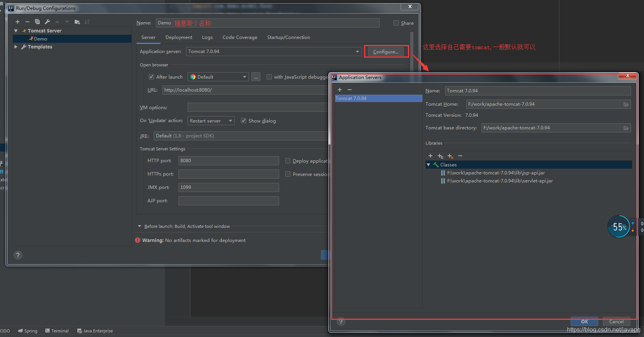Click the 55% performance monitor widget
Viewport: 644px width, 337px height.
click(x=618, y=226)
